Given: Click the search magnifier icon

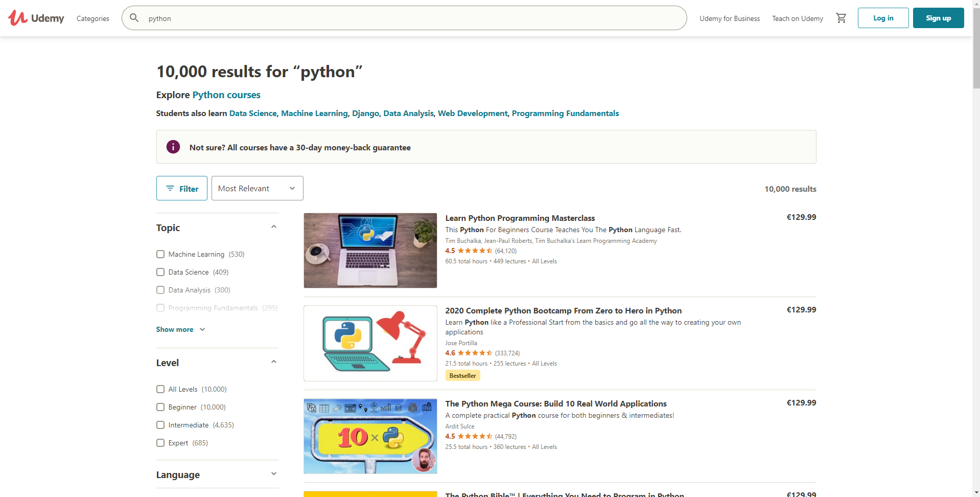Looking at the screenshot, I should coord(134,18).
